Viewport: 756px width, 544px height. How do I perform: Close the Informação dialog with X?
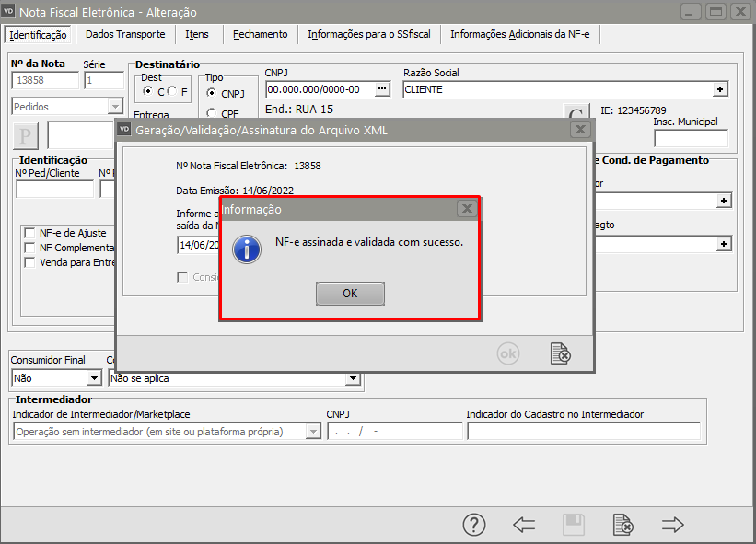[467, 209]
